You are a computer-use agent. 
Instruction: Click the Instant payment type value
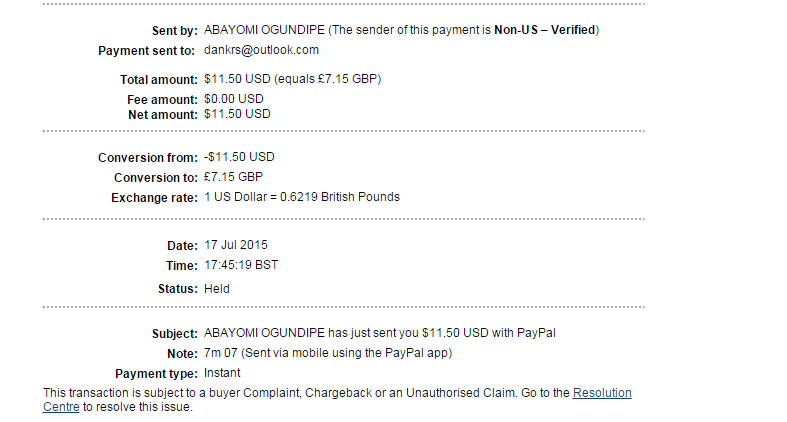point(222,373)
